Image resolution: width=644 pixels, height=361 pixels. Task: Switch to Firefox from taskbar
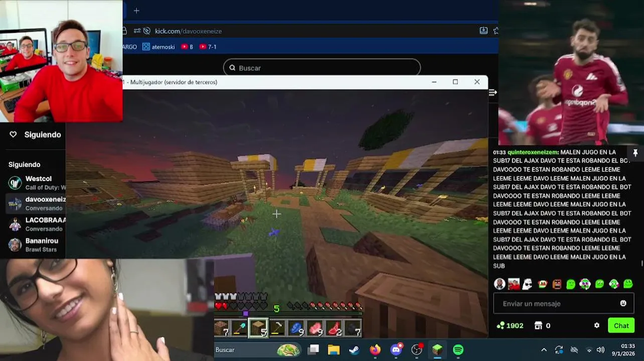375,349
